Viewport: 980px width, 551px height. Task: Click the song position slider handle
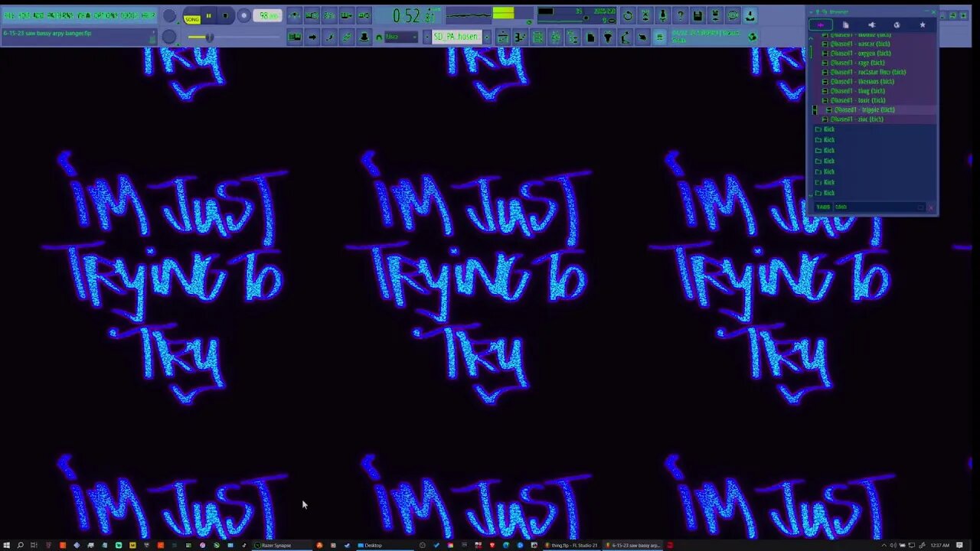tap(209, 37)
